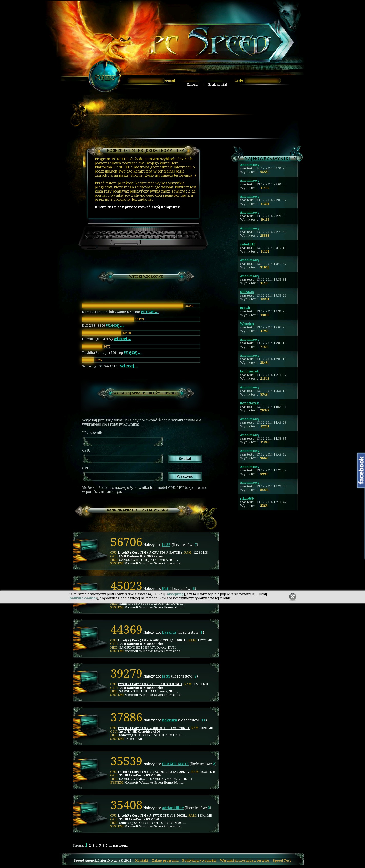Open więcej for HP 7300 (XT247EA)
This screenshot has height=868, width=365.
click(122, 339)
